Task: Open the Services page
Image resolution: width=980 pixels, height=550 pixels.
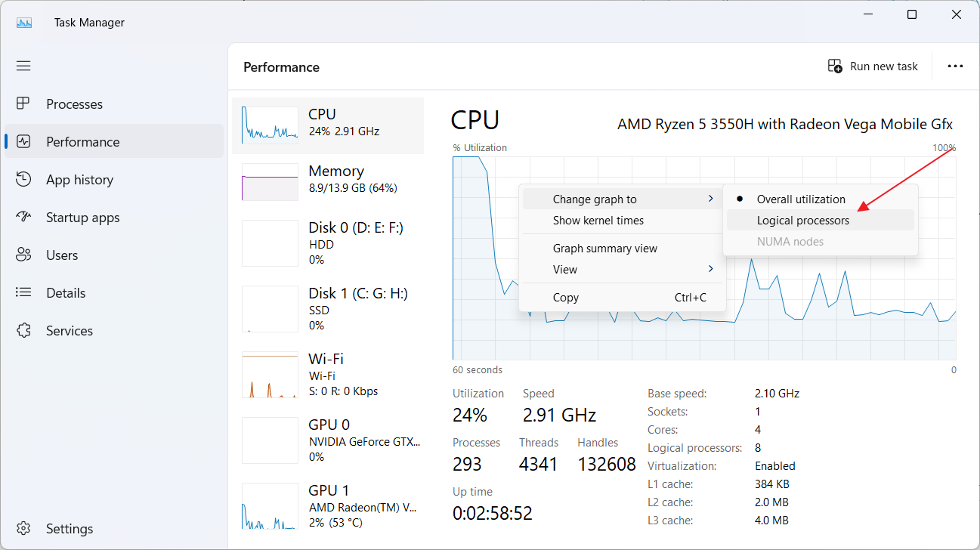Action: tap(70, 330)
